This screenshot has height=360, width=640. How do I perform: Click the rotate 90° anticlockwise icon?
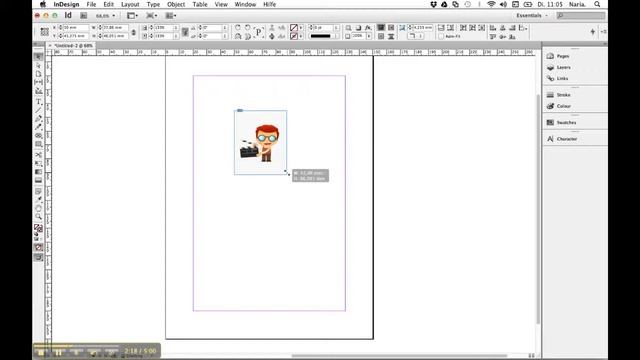[x=247, y=27]
